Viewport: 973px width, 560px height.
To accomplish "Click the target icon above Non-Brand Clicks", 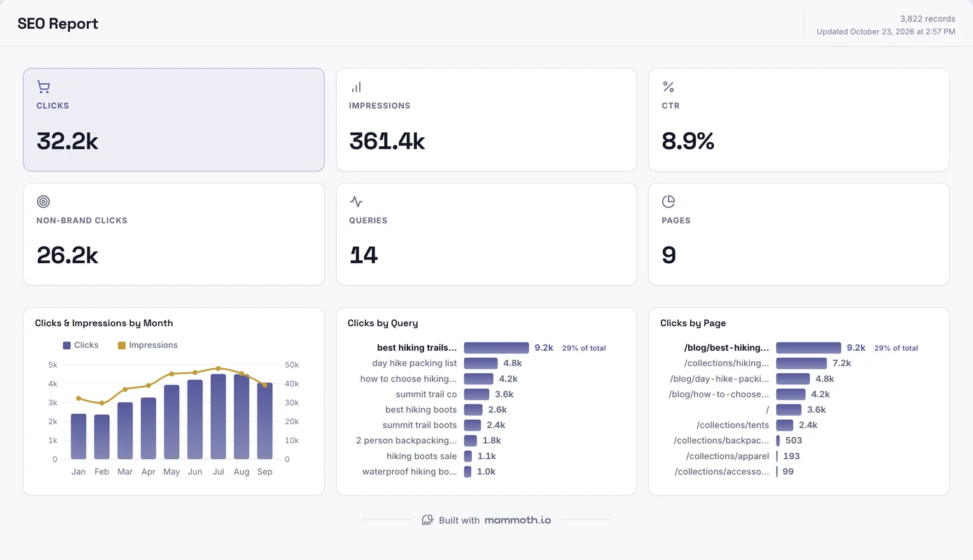I will [43, 202].
